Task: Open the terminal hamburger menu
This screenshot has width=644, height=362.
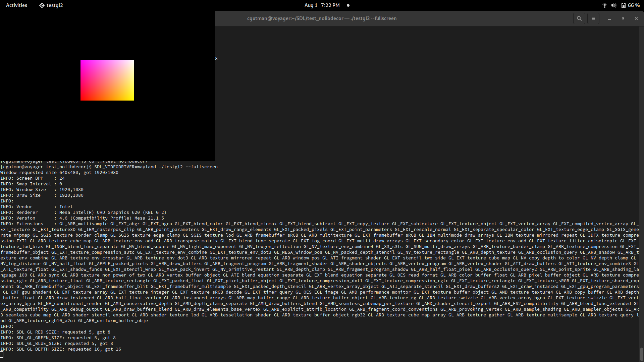Action: [593, 18]
